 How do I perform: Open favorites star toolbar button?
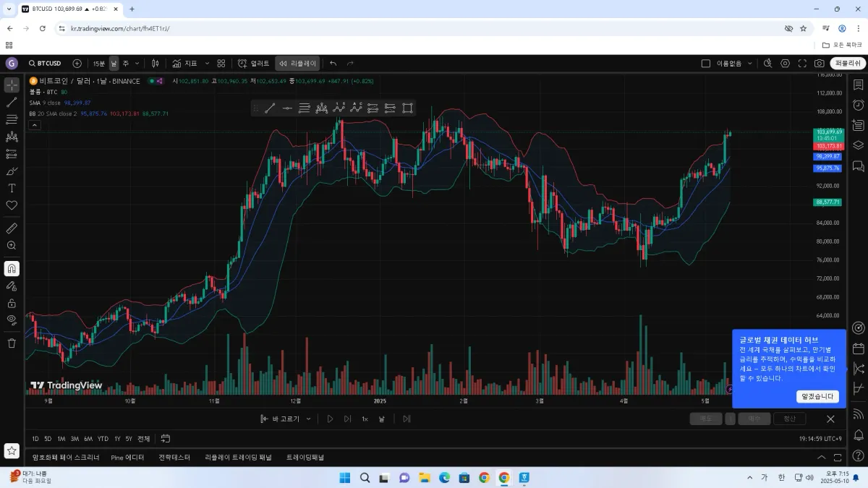(x=12, y=450)
